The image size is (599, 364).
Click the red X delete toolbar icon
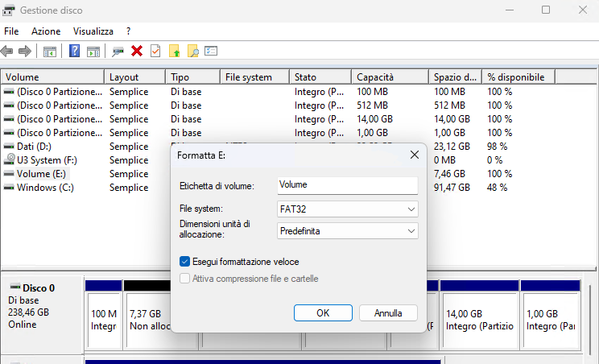coord(136,51)
